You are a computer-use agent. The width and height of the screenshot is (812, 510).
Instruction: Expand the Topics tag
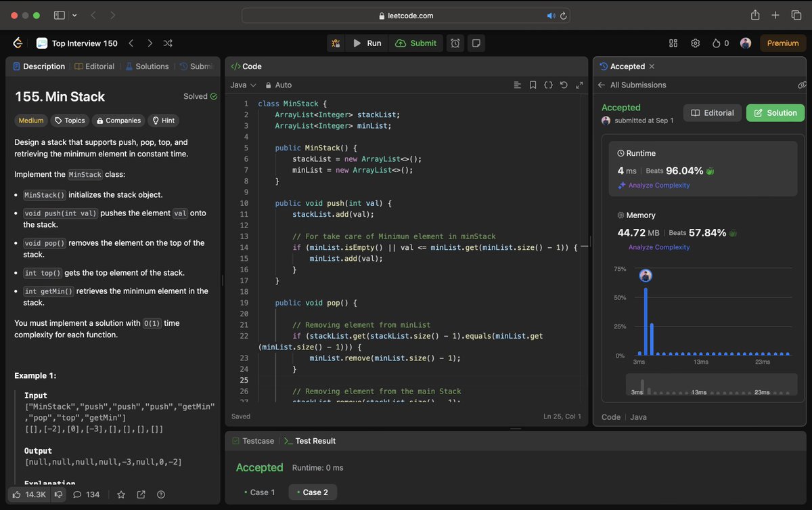click(70, 121)
